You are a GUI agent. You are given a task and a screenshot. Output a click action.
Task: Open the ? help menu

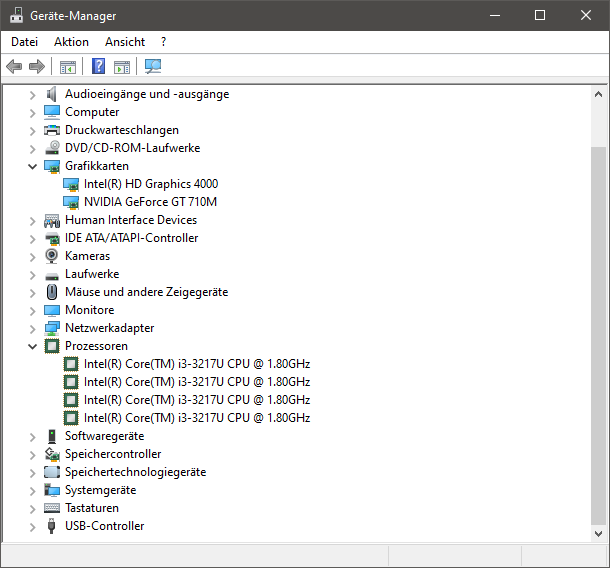(x=163, y=42)
